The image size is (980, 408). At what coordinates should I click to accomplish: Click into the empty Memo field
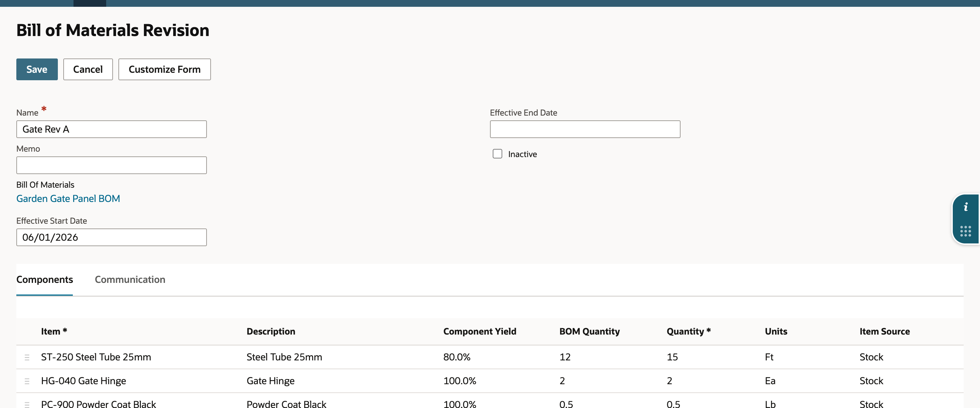point(112,165)
